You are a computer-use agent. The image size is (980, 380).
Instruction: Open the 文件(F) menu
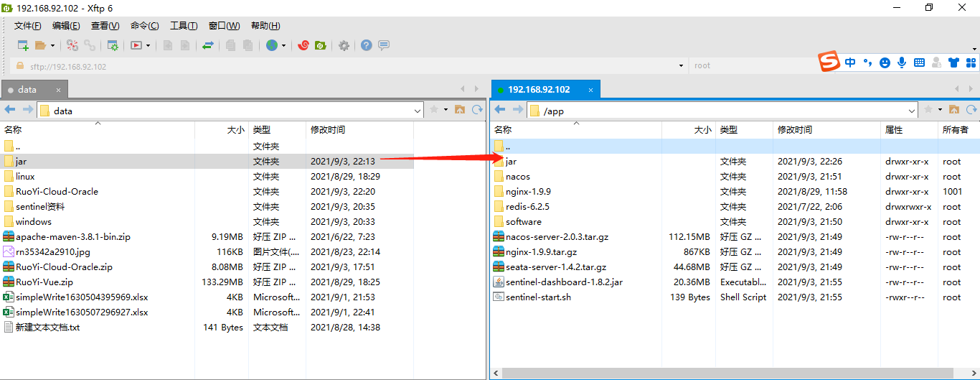click(x=28, y=26)
